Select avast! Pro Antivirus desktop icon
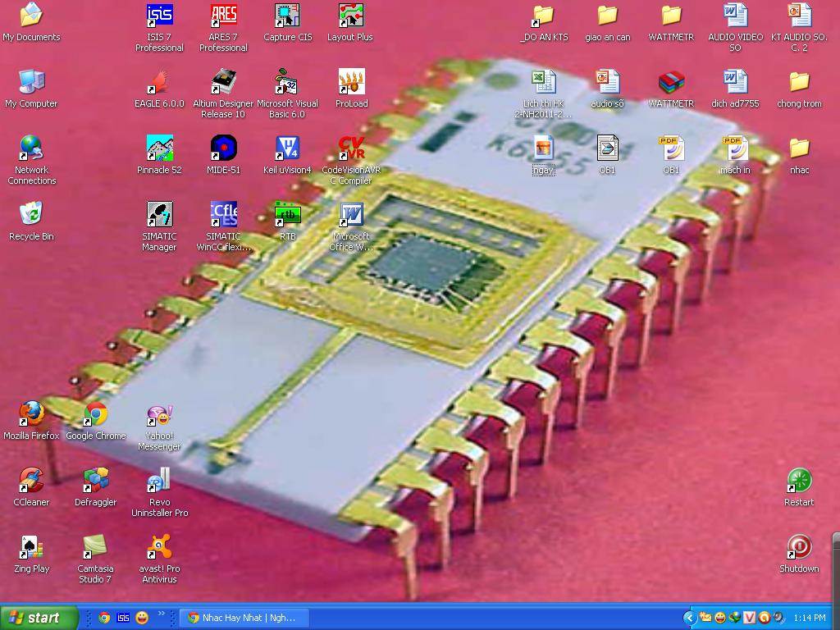 point(159,546)
